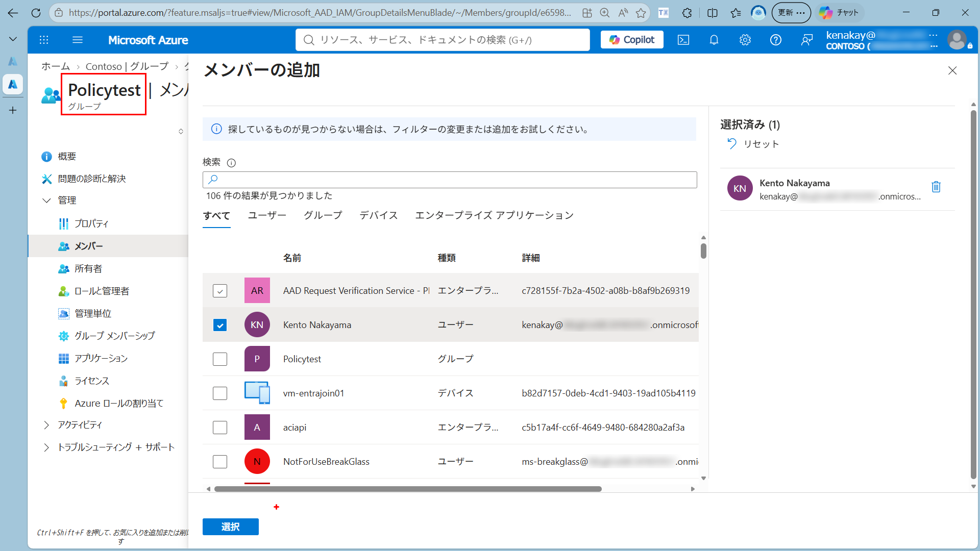
Task: Click the portal global search box
Action: tap(443, 40)
